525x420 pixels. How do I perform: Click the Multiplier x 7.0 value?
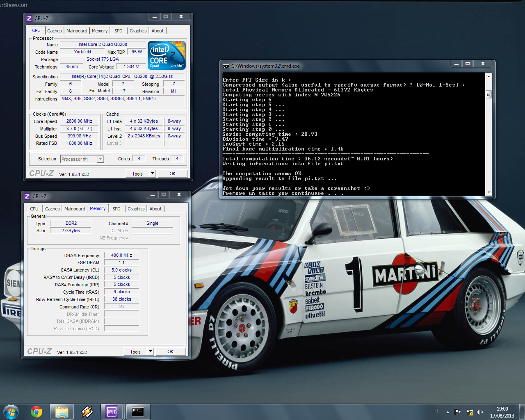pyautogui.click(x=80, y=128)
